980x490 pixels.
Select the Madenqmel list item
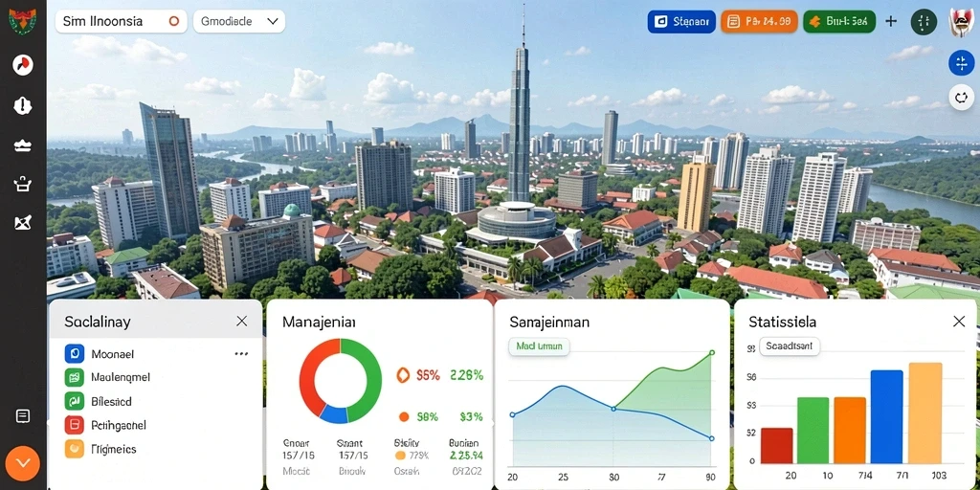[156, 377]
